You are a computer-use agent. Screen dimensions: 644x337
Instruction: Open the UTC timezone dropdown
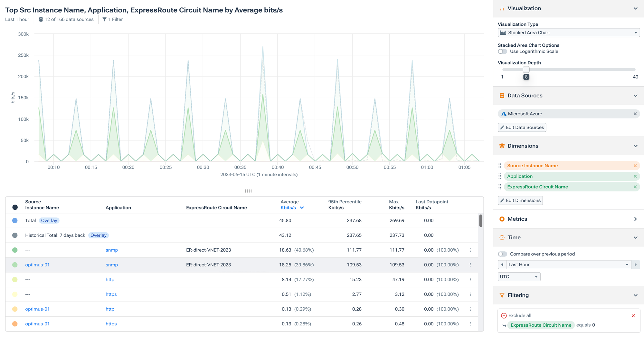[519, 276]
